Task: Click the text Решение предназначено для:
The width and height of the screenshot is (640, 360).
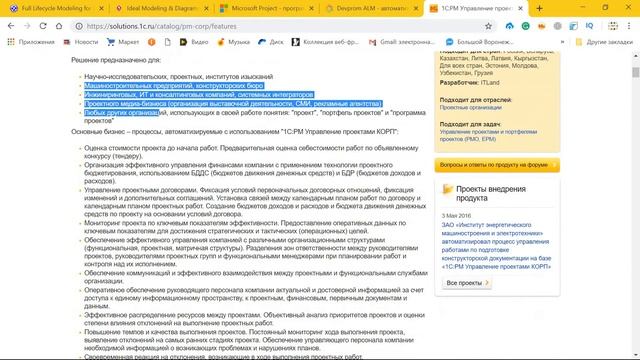Action: point(116,60)
